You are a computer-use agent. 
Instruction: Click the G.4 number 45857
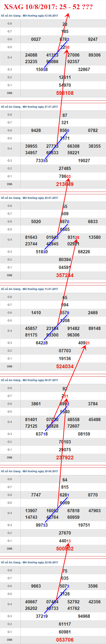[x=31, y=329]
